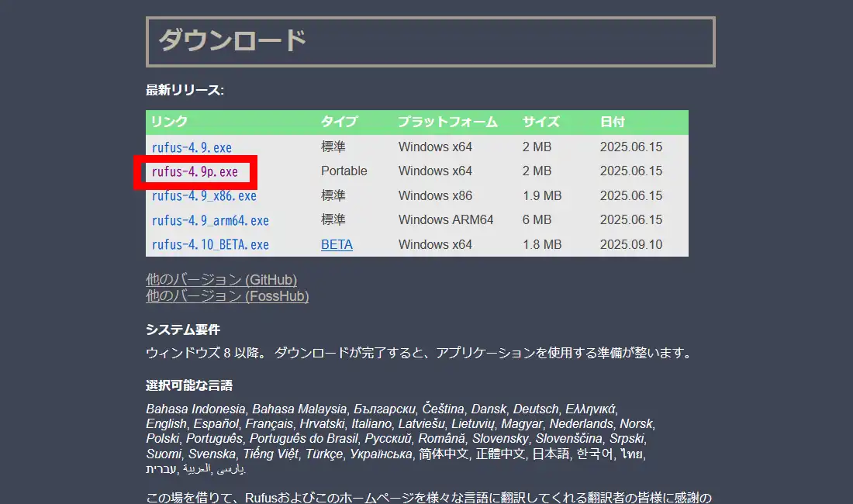The image size is (853, 504).
Task: Click the 選択可能な言語 heading
Action: point(188,385)
